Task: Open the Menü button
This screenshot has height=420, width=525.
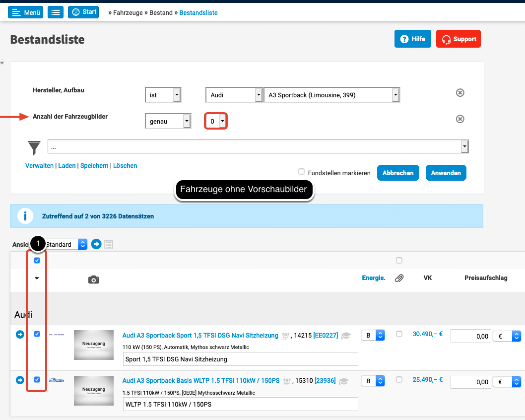Action: 25,12
